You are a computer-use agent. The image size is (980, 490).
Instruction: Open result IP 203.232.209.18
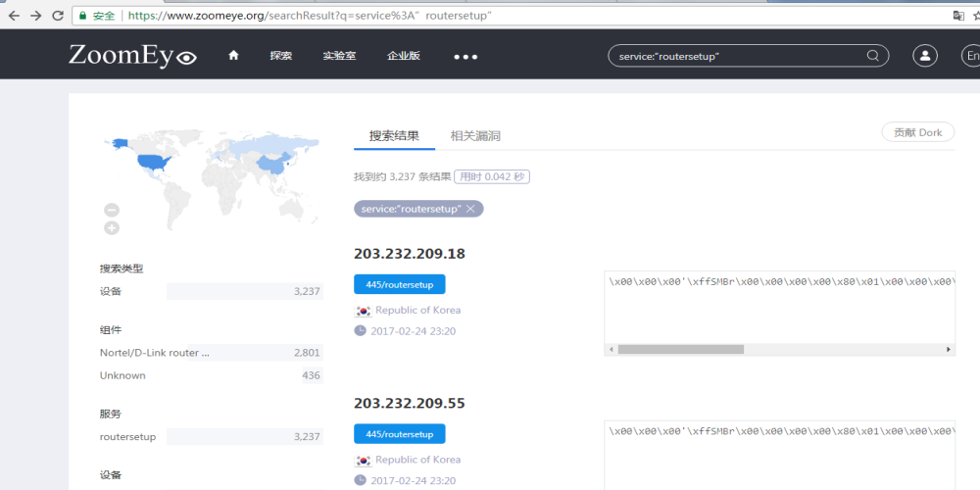tap(410, 254)
